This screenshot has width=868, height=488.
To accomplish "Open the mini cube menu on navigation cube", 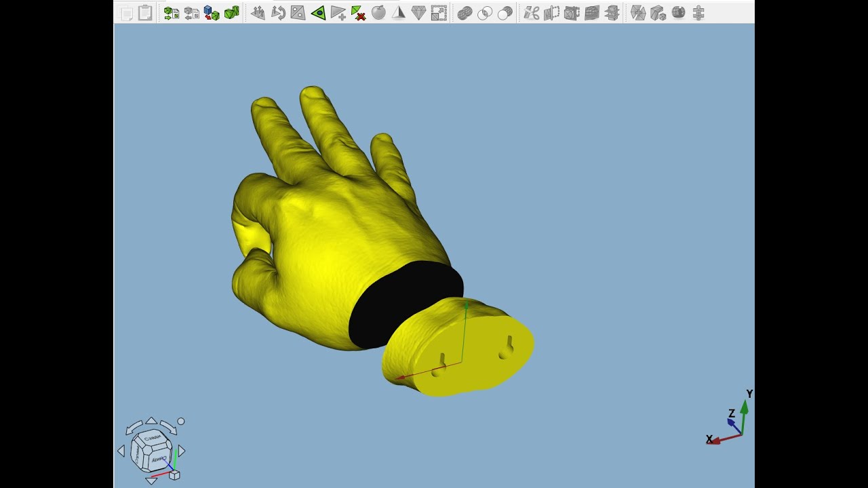I will tap(174, 475).
